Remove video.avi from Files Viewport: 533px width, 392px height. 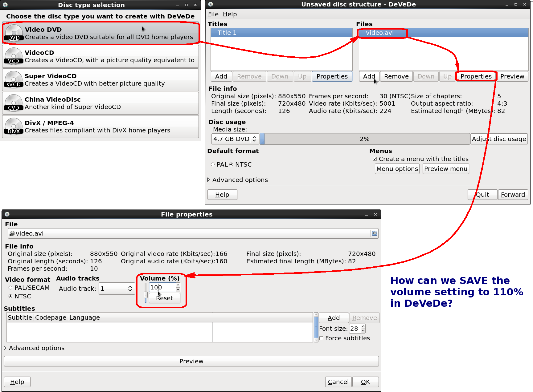[x=396, y=76]
